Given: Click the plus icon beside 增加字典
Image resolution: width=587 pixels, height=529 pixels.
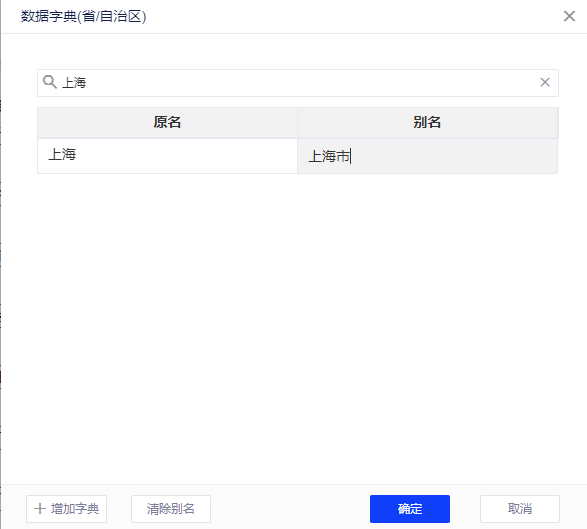Looking at the screenshot, I should 40,508.
